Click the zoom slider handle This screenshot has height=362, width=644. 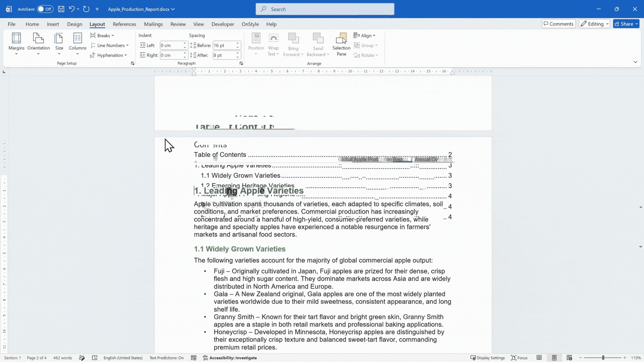pyautogui.click(x=603, y=358)
